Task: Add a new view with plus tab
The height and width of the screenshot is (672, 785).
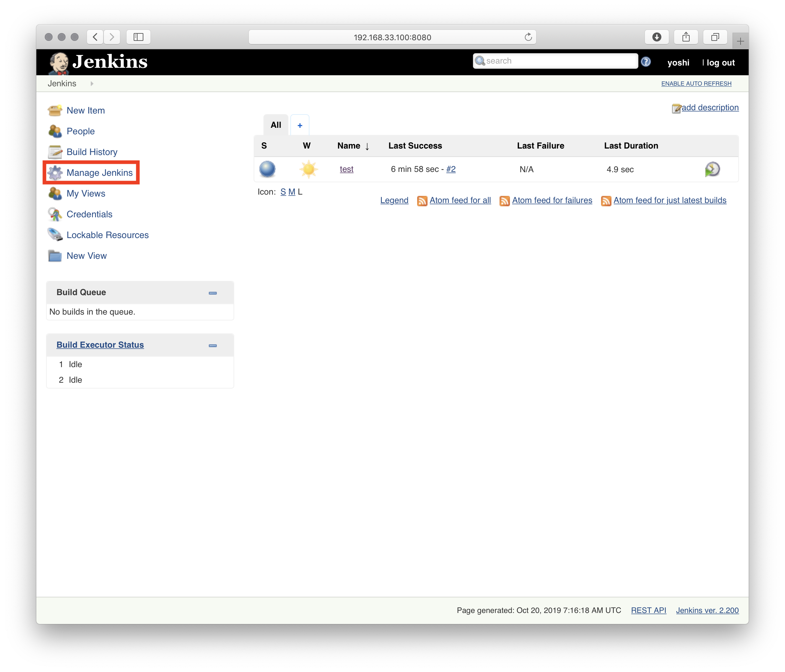Action: tap(300, 126)
